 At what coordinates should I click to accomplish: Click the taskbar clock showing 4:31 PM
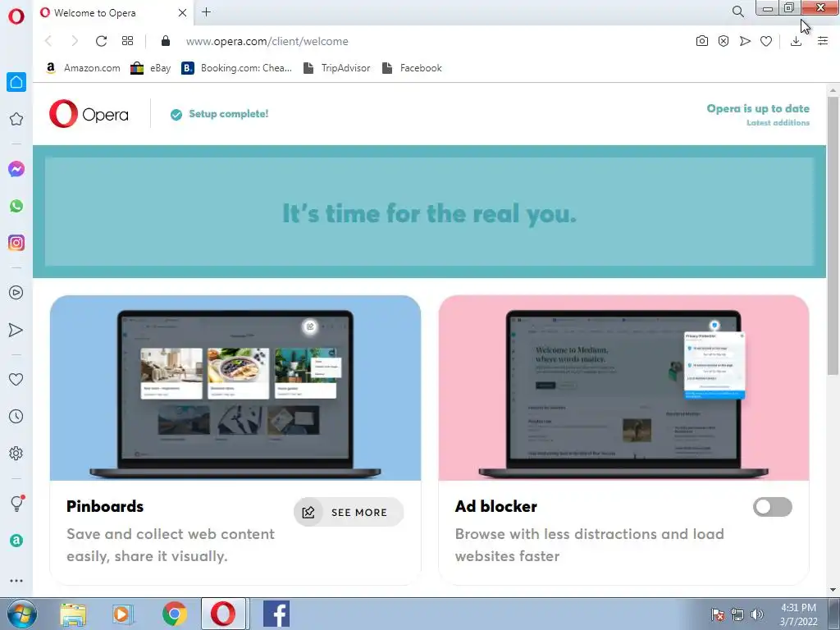[798, 614]
